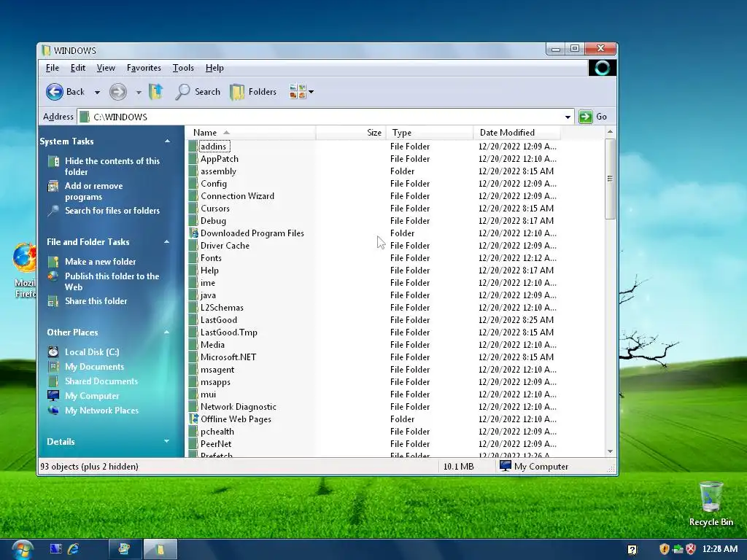747x560 pixels.
Task: Toggle the Folders pane button
Action: coord(253,92)
